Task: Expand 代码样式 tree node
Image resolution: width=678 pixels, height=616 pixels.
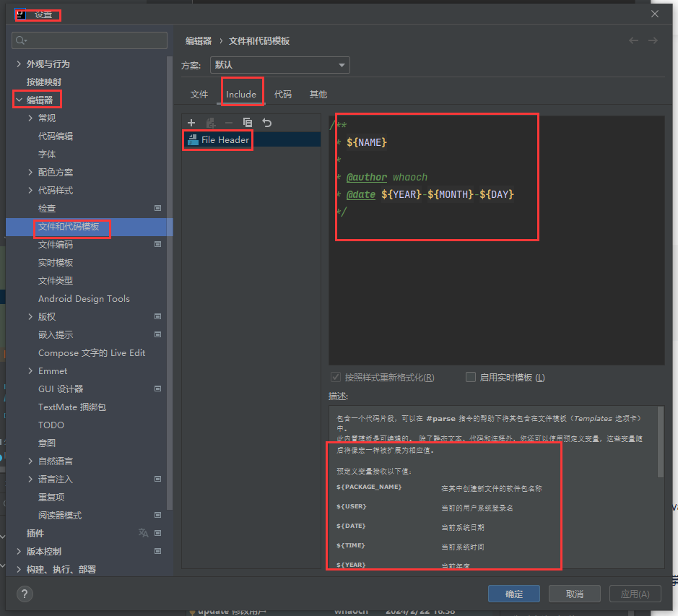Action: pyautogui.click(x=30, y=191)
